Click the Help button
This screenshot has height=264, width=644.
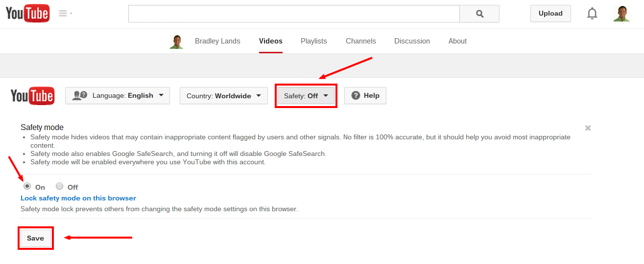tap(365, 96)
